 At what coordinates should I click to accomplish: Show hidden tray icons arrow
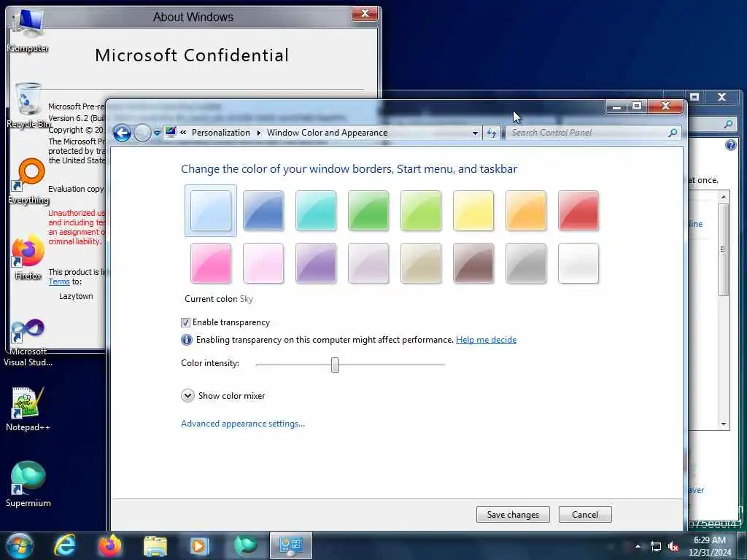tap(638, 546)
